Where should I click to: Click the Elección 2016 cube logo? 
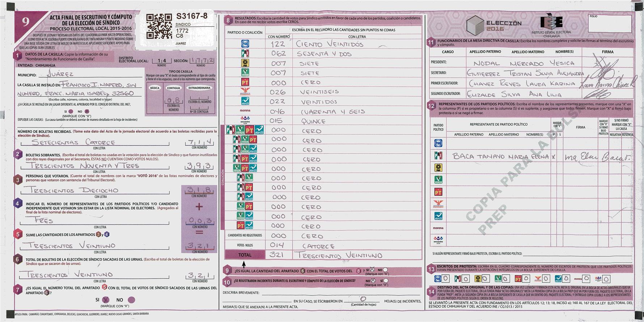coord(475,25)
